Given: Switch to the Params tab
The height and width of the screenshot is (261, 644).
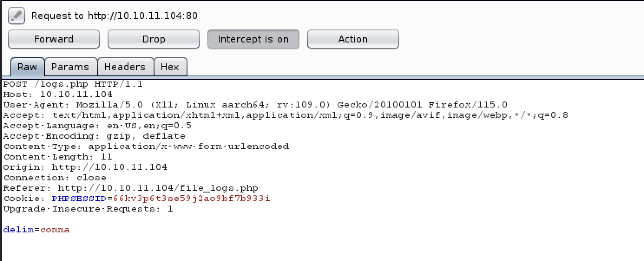Looking at the screenshot, I should pyautogui.click(x=70, y=67).
